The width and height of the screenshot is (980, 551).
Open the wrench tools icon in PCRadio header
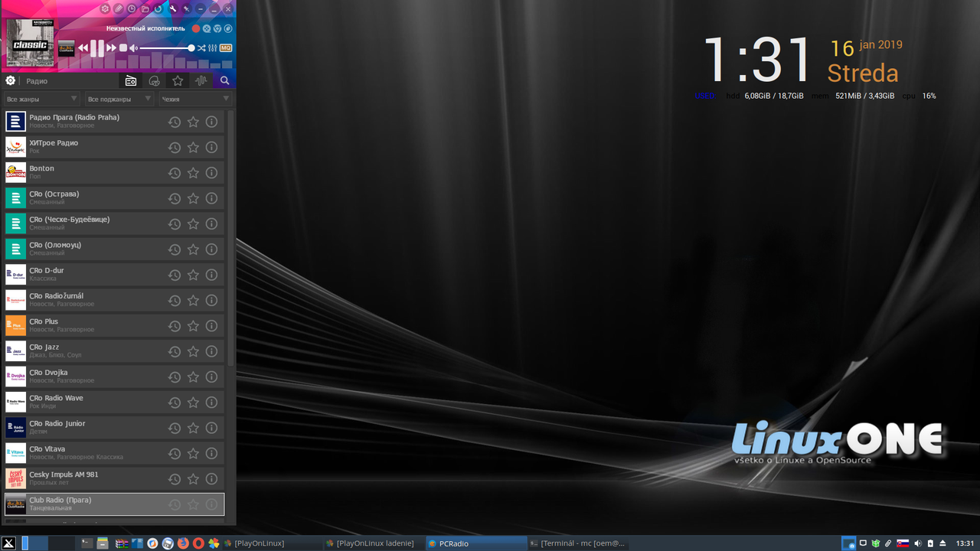[x=173, y=9]
